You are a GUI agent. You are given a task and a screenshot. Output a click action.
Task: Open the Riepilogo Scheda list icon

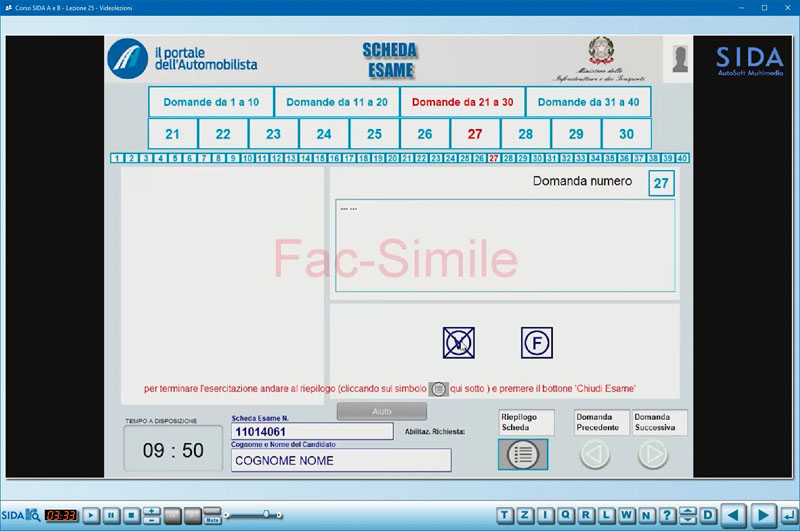pos(524,454)
